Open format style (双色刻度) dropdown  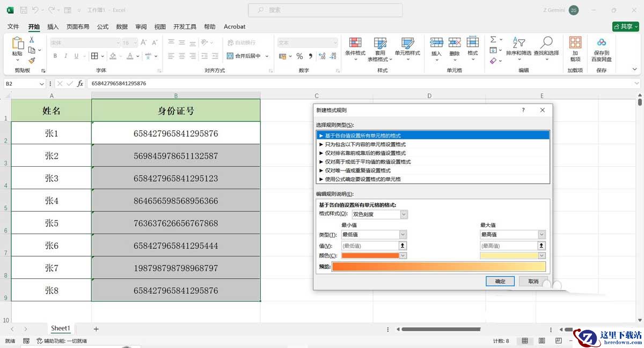404,214
